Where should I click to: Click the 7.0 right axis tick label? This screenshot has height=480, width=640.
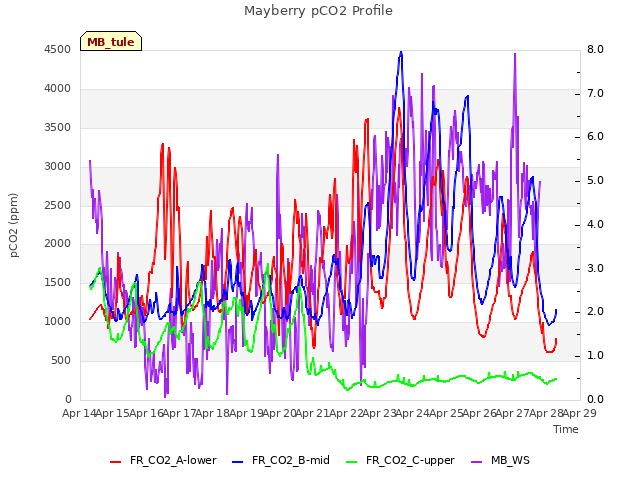pyautogui.click(x=595, y=93)
